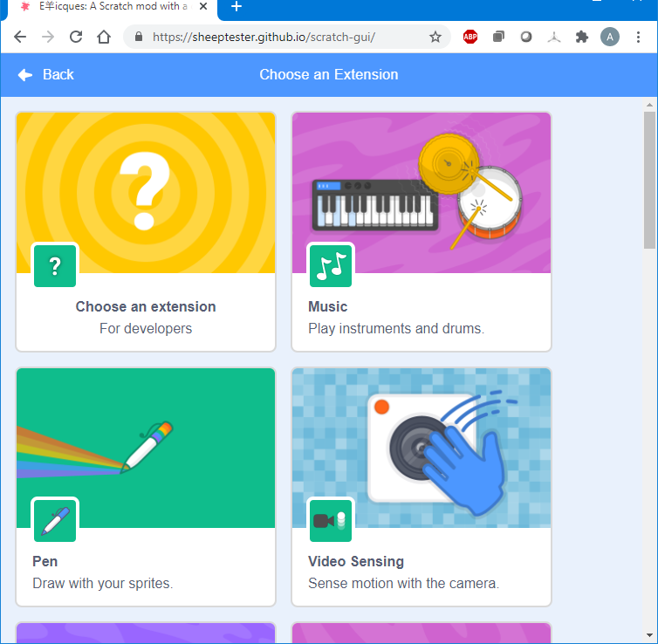Open the profile avatar A
Screen dimensions: 658x644
click(x=610, y=37)
